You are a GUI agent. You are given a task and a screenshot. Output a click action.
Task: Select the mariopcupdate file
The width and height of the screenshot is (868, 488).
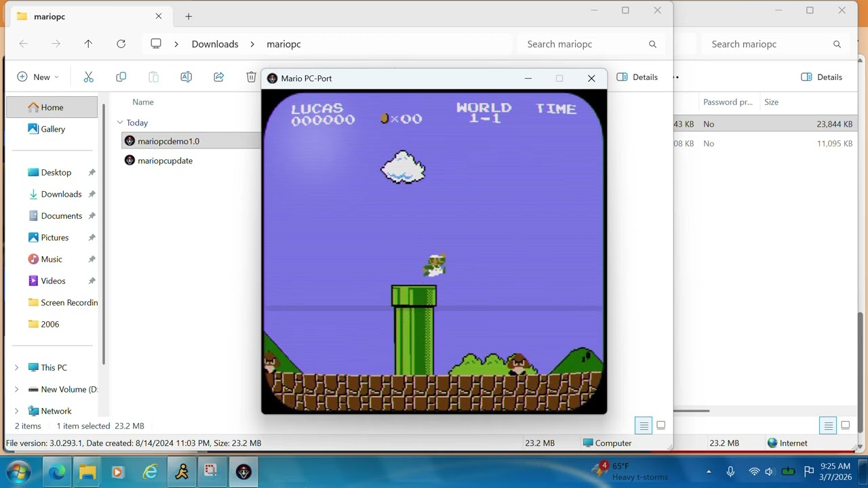coord(165,161)
